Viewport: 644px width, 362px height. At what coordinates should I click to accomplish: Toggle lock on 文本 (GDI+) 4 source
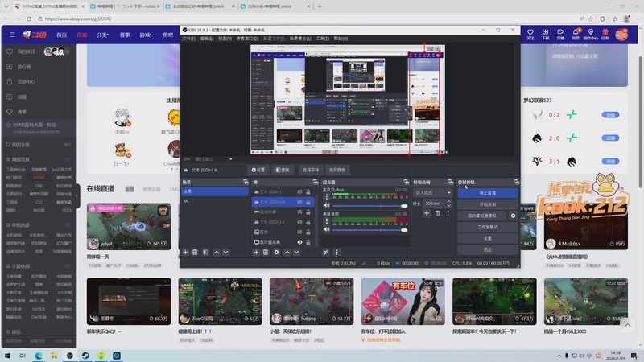tap(308, 202)
